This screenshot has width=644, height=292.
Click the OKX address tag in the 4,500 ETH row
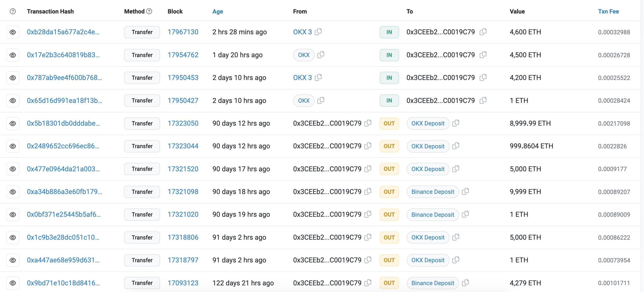coord(304,55)
